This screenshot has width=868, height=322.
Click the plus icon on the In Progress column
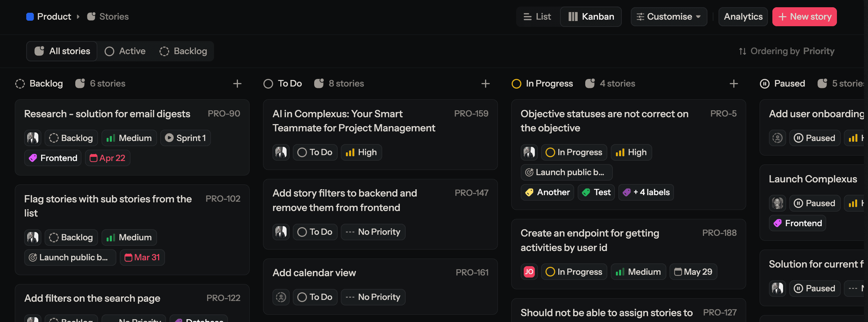pos(734,83)
